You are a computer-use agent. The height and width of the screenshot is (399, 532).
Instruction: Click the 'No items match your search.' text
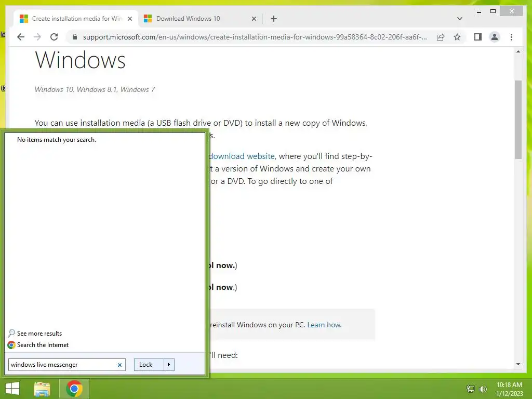57,140
